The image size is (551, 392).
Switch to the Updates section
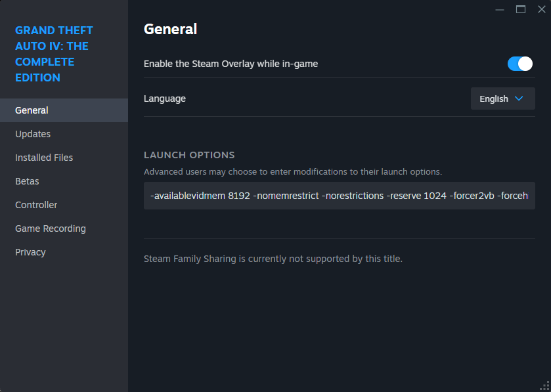pyautogui.click(x=33, y=134)
